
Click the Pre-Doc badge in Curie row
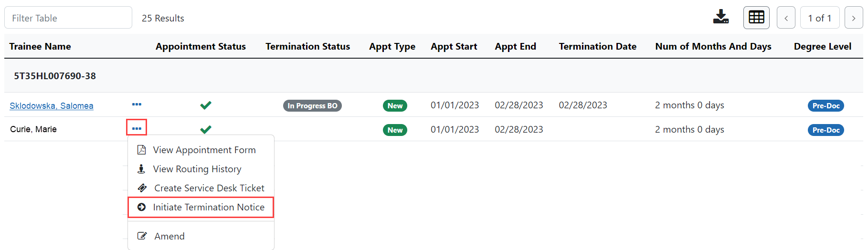(826, 130)
